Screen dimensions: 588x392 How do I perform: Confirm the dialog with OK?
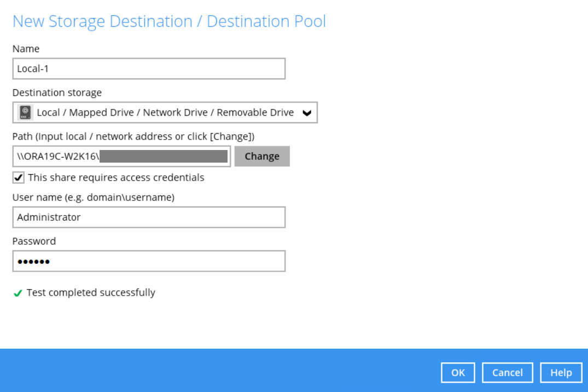[x=458, y=373]
